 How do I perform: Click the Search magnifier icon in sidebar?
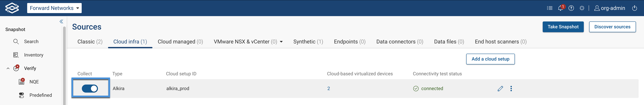tap(16, 41)
